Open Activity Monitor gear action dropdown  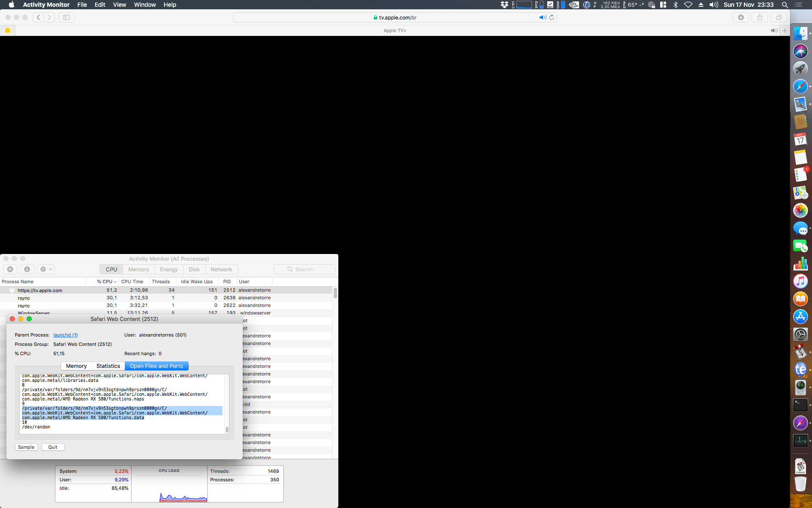(x=46, y=269)
